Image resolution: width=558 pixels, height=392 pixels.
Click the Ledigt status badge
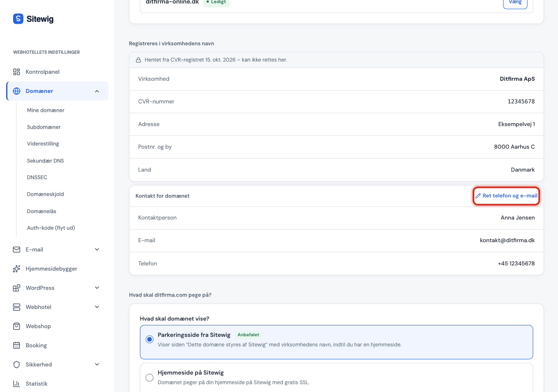[x=216, y=3]
